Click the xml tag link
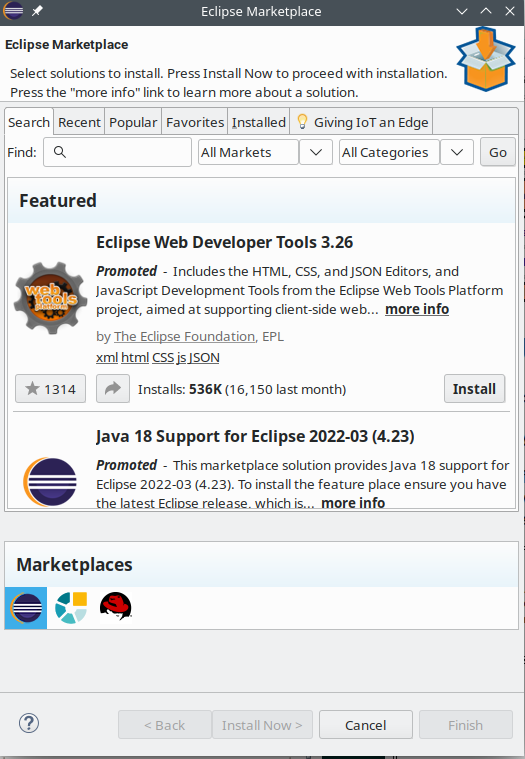This screenshot has width=525, height=759. pos(107,357)
